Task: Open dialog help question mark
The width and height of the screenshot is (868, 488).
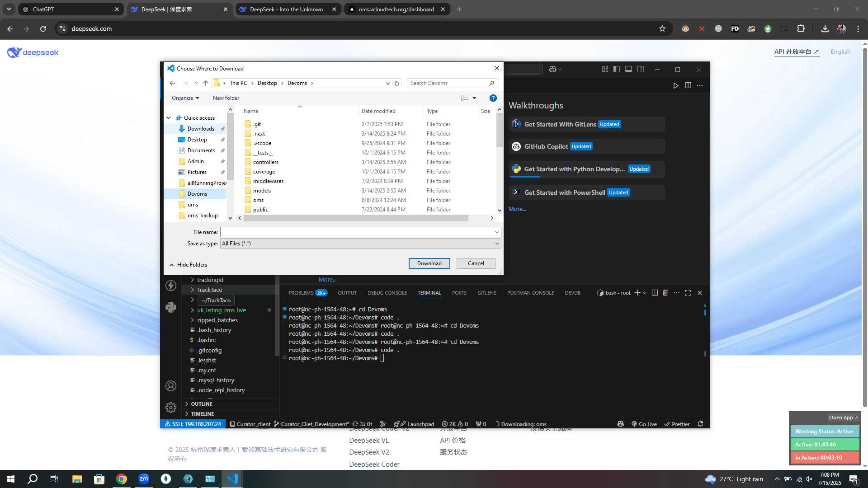Action: pyautogui.click(x=493, y=98)
